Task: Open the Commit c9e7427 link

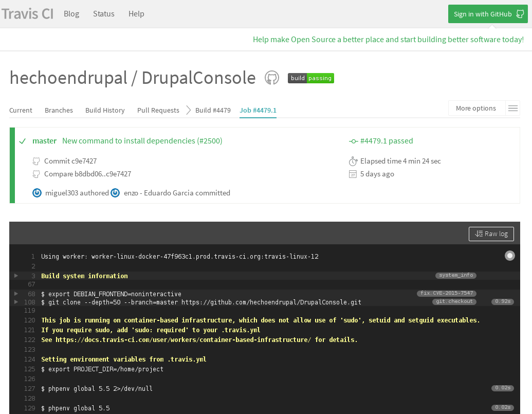Action: [70, 161]
